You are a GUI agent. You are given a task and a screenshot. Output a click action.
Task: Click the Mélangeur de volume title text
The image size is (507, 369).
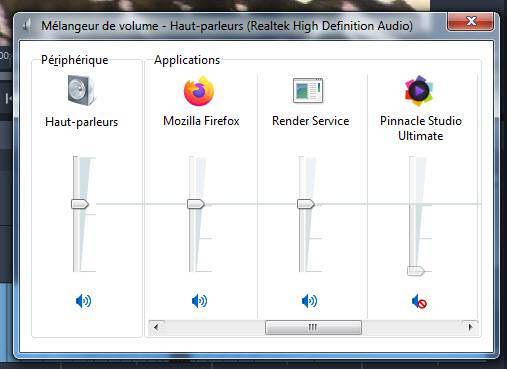point(227,26)
